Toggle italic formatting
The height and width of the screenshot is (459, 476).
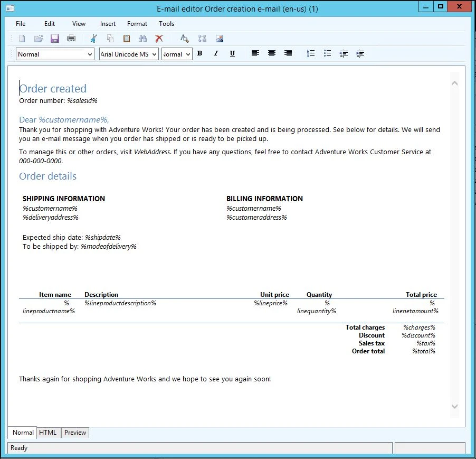click(x=216, y=53)
